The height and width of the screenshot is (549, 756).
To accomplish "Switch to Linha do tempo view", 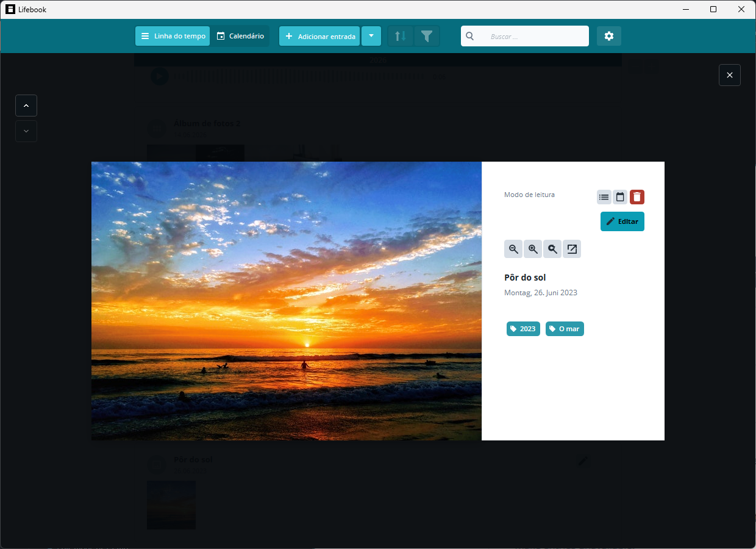I will pos(173,36).
